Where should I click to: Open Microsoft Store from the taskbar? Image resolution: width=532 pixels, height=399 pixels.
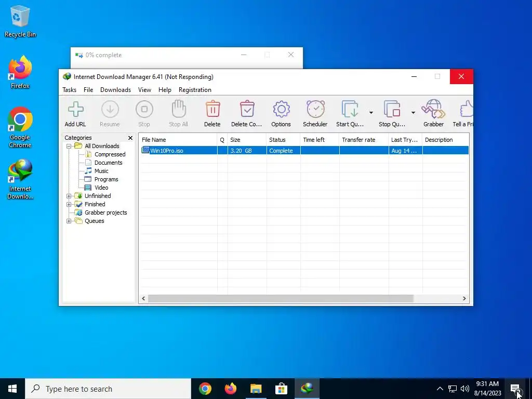[x=281, y=389]
